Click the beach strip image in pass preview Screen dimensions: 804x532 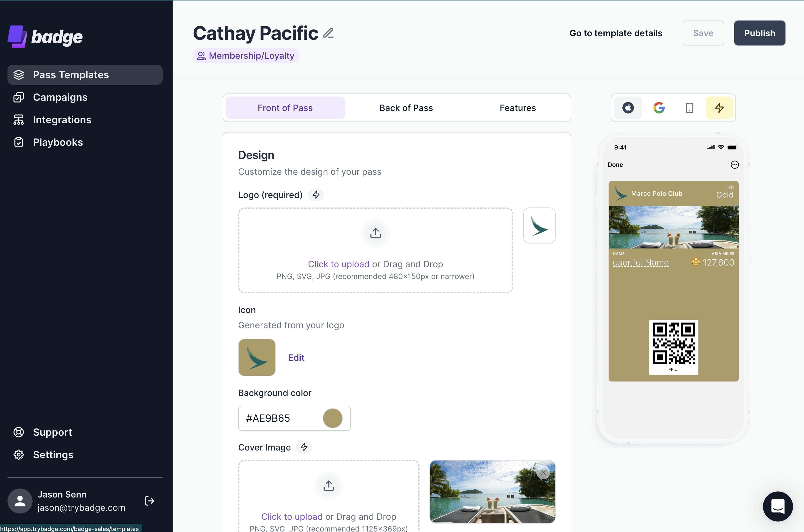point(674,227)
